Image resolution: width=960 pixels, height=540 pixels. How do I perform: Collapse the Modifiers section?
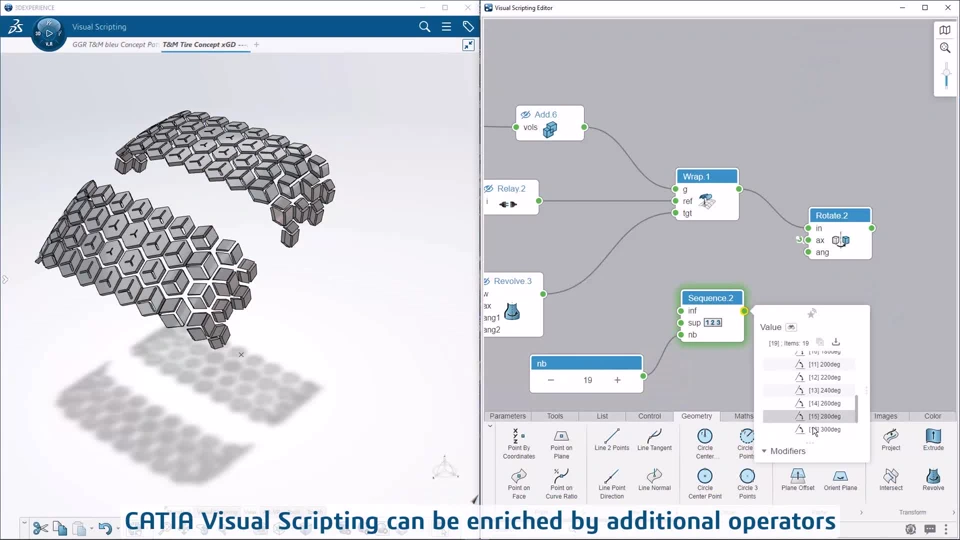tap(764, 451)
